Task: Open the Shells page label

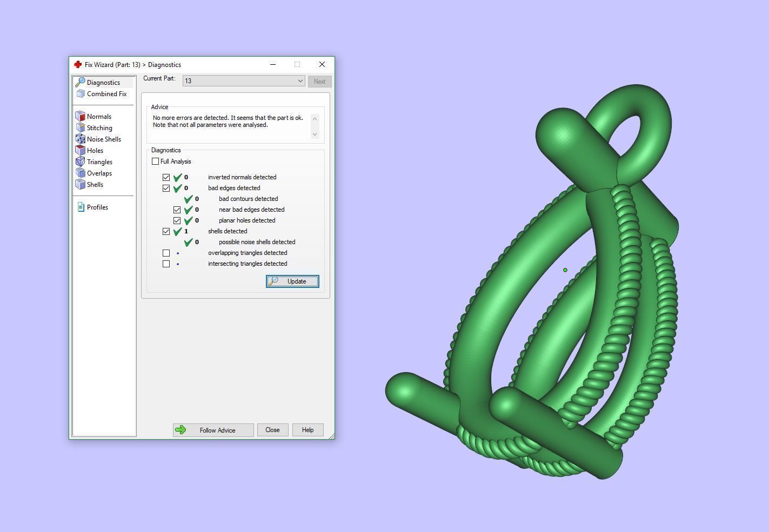Action: 95,185
